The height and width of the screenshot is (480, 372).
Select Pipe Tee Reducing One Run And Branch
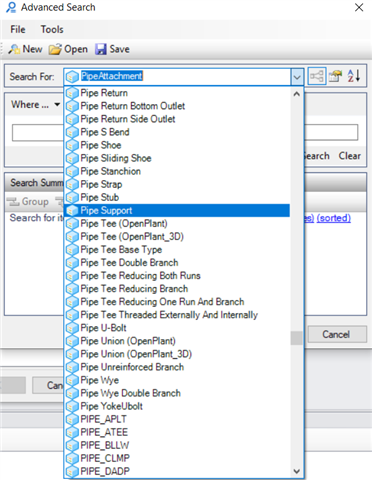click(177, 302)
